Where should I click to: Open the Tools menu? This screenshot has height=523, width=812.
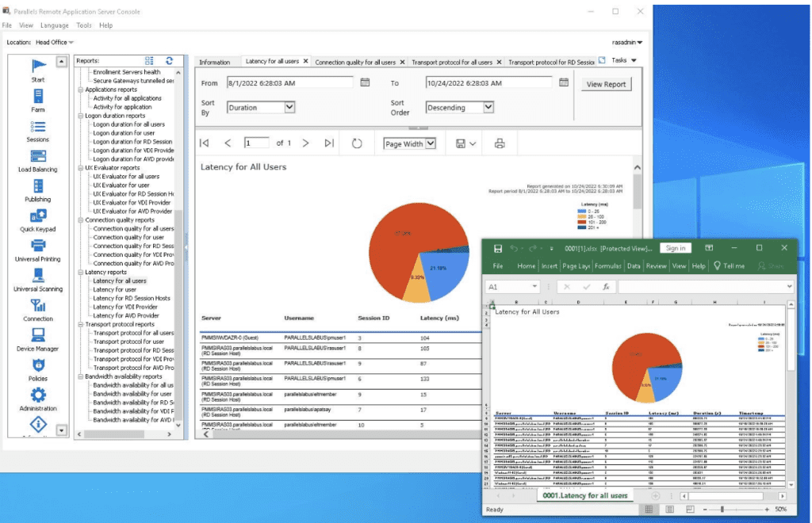(x=84, y=25)
